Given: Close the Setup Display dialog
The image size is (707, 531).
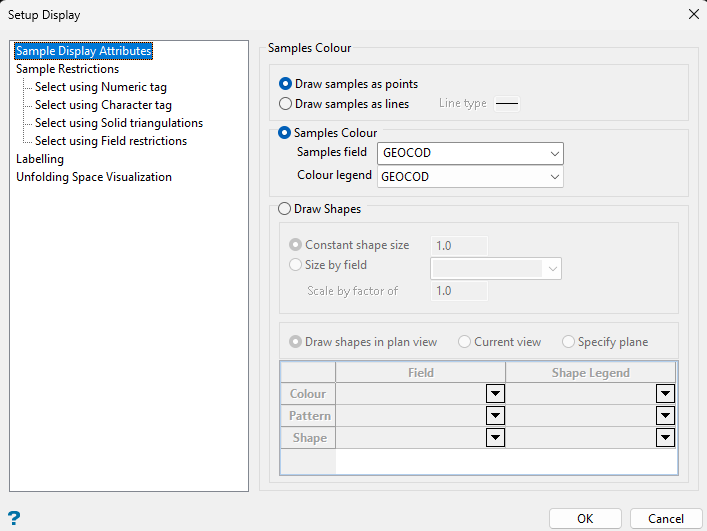Looking at the screenshot, I should pyautogui.click(x=694, y=14).
